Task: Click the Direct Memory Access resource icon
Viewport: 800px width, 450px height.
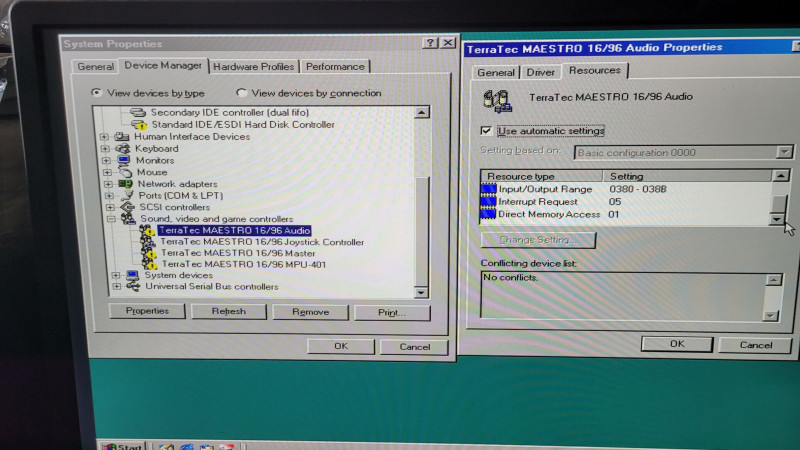Action: [x=488, y=214]
